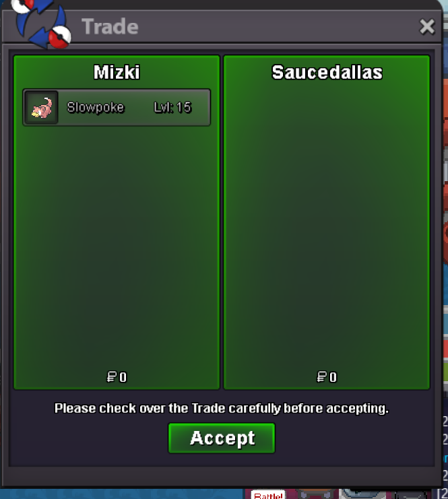
Task: Click empty area of Saucedallas's offer panel
Action: [x=327, y=223]
